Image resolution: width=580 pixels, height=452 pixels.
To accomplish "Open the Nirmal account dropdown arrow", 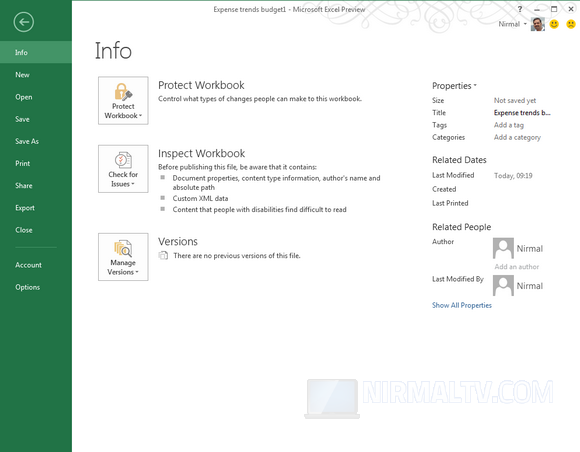I will (525, 24).
